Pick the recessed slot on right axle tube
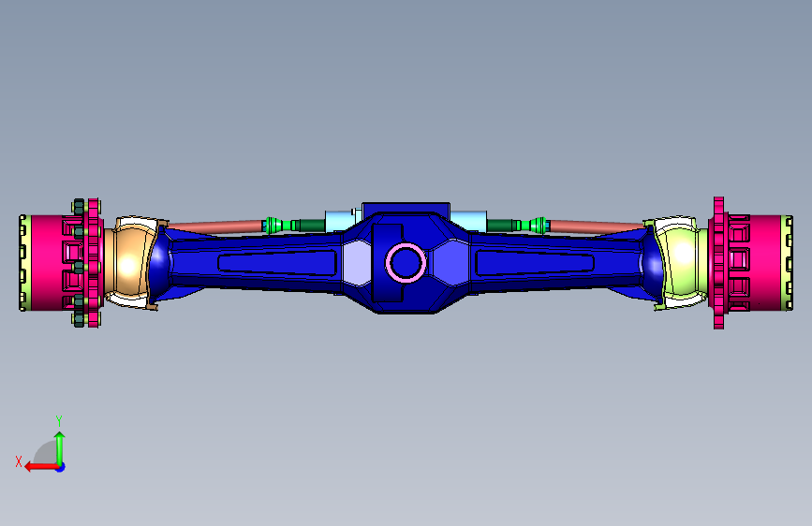812x526 pixels. click(x=535, y=262)
